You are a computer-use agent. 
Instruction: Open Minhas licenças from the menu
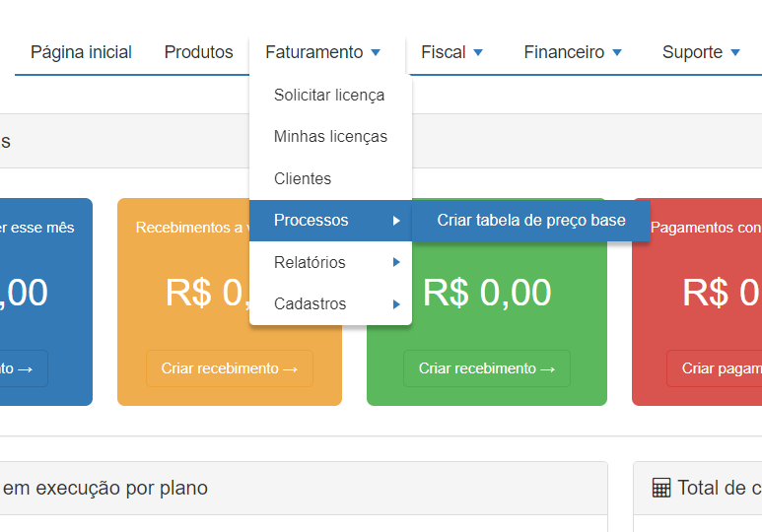[x=330, y=137]
